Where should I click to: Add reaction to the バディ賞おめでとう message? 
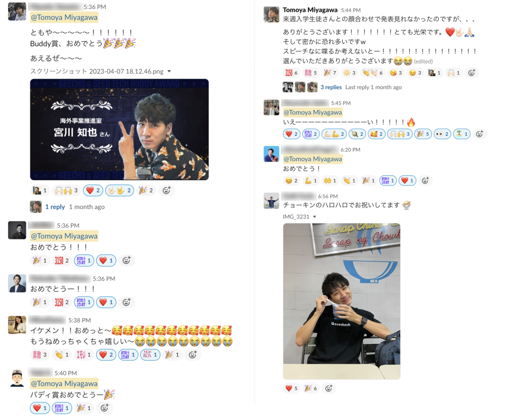(105, 408)
